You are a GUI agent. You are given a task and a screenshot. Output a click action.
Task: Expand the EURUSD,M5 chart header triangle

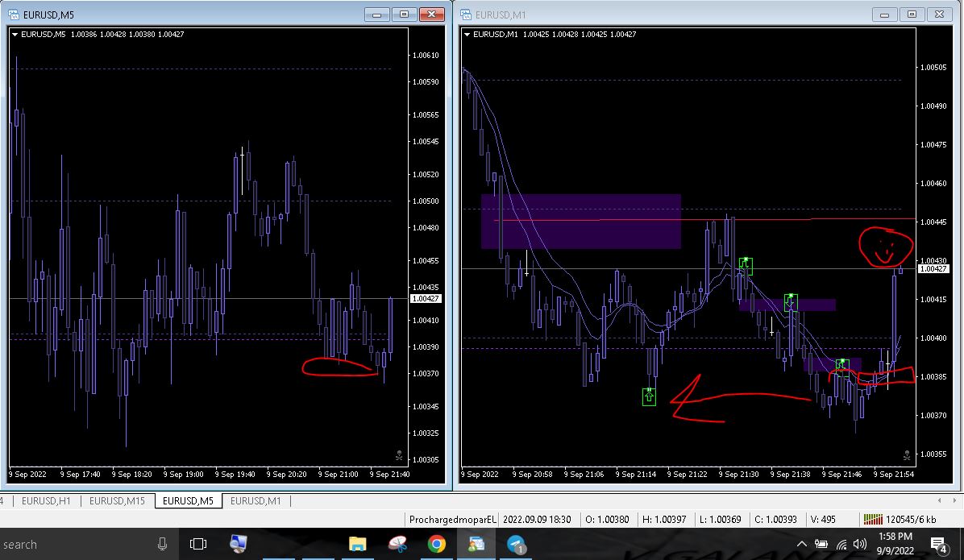(x=15, y=35)
